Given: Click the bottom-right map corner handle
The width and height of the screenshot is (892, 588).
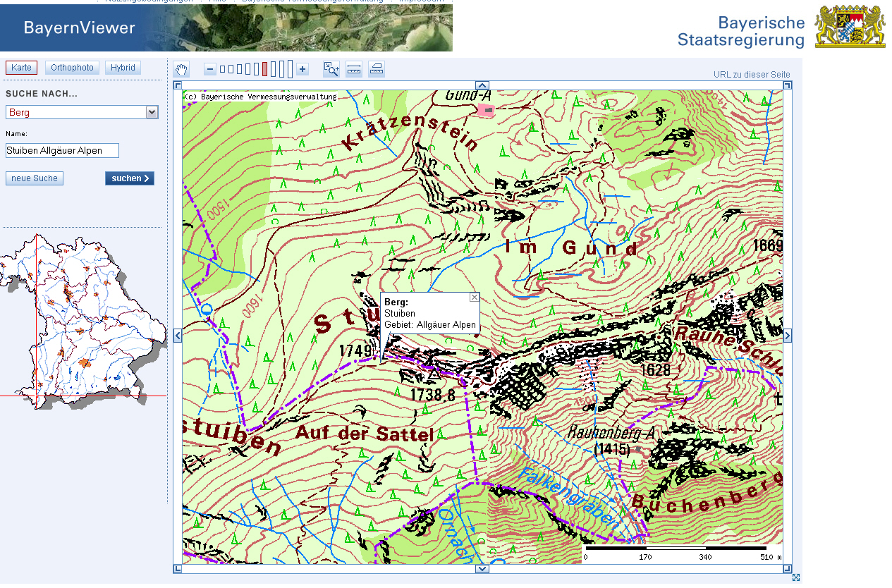Looking at the screenshot, I should 788,569.
